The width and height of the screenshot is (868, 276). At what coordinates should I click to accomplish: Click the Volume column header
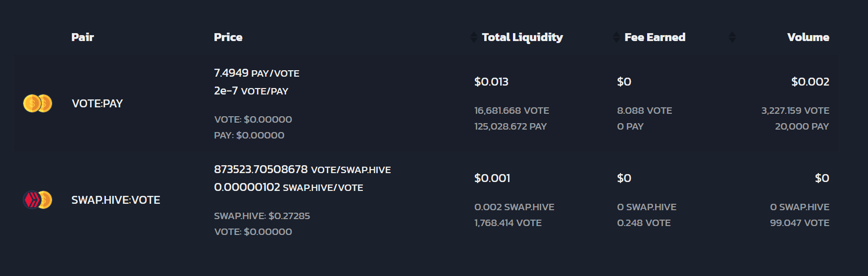pyautogui.click(x=808, y=37)
